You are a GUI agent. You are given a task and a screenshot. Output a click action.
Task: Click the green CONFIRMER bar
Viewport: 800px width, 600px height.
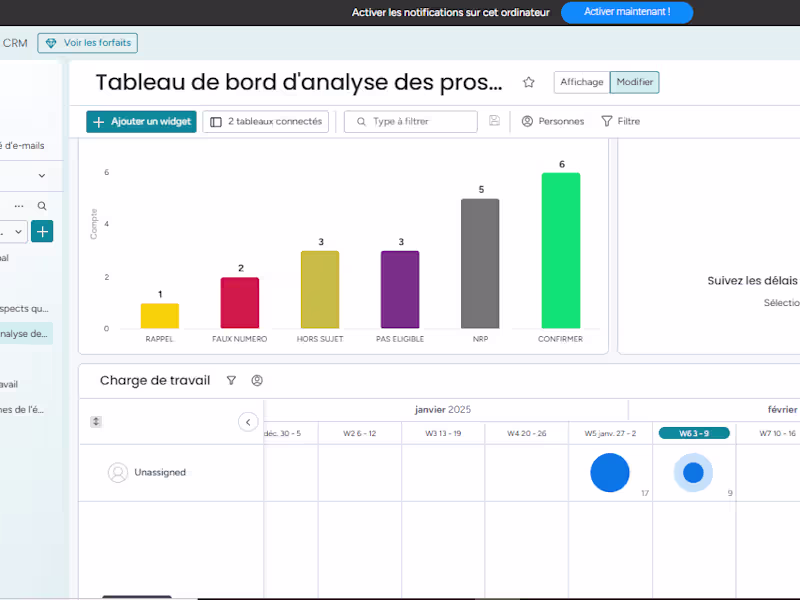561,251
